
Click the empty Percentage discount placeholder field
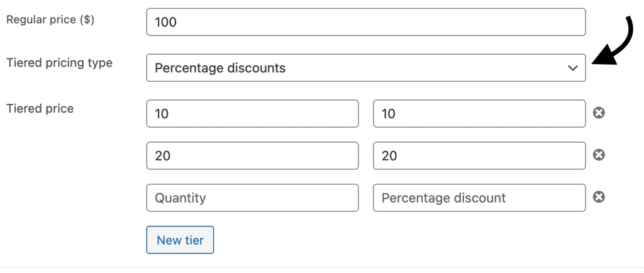pos(479,198)
